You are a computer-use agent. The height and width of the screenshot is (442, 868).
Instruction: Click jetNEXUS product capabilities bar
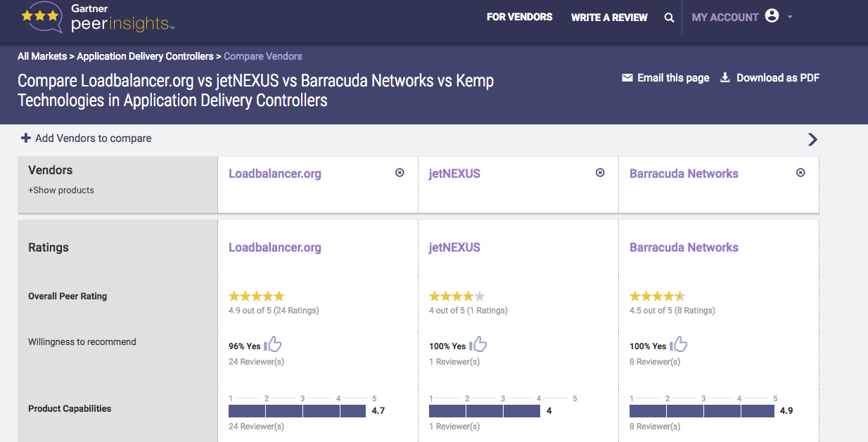(485, 411)
